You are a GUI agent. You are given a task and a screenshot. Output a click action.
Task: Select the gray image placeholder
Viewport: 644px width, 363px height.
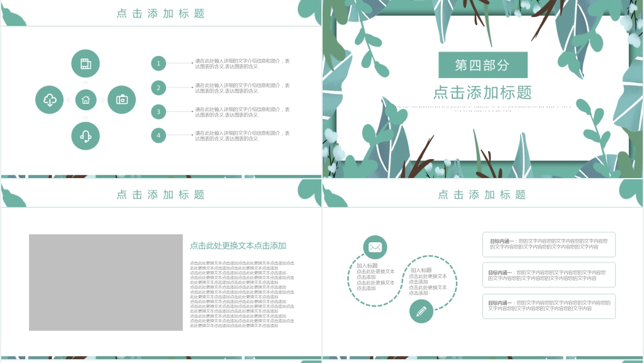(106, 282)
